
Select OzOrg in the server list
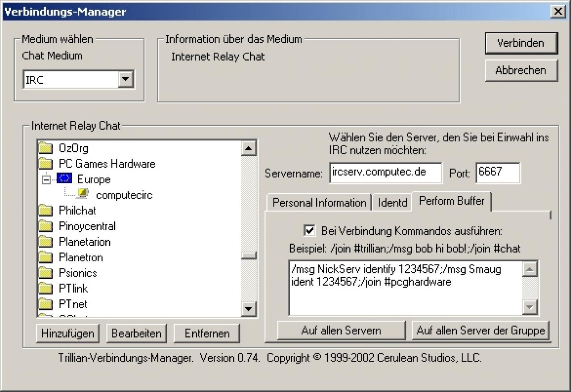pyautogui.click(x=73, y=148)
